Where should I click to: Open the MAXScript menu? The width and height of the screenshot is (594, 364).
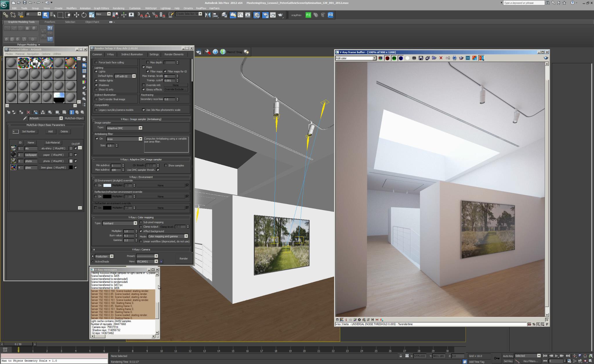(x=151, y=8)
